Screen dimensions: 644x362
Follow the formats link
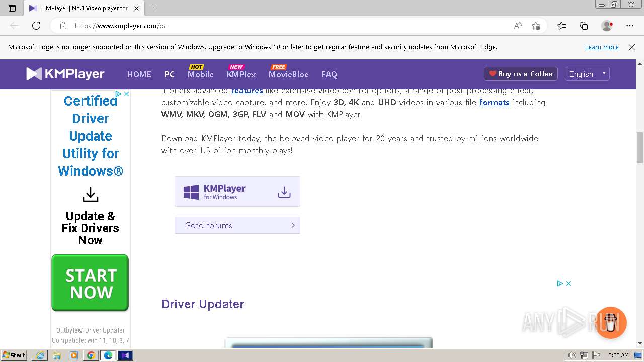494,102
